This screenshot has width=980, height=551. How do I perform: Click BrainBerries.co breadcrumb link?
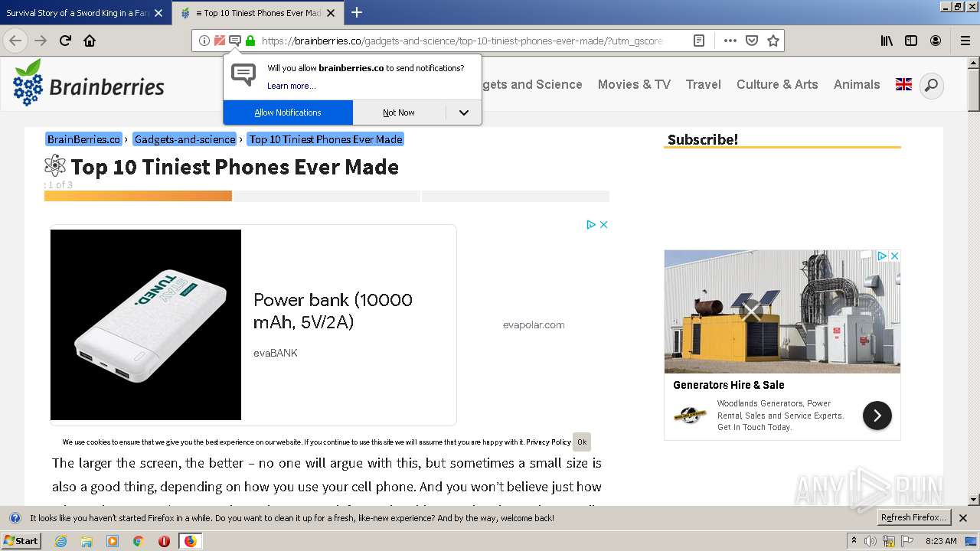(83, 139)
